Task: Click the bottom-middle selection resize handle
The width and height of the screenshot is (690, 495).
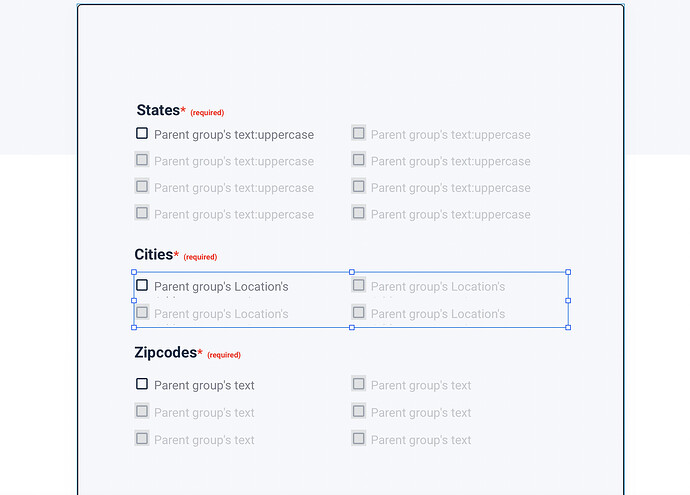Action: tap(351, 327)
